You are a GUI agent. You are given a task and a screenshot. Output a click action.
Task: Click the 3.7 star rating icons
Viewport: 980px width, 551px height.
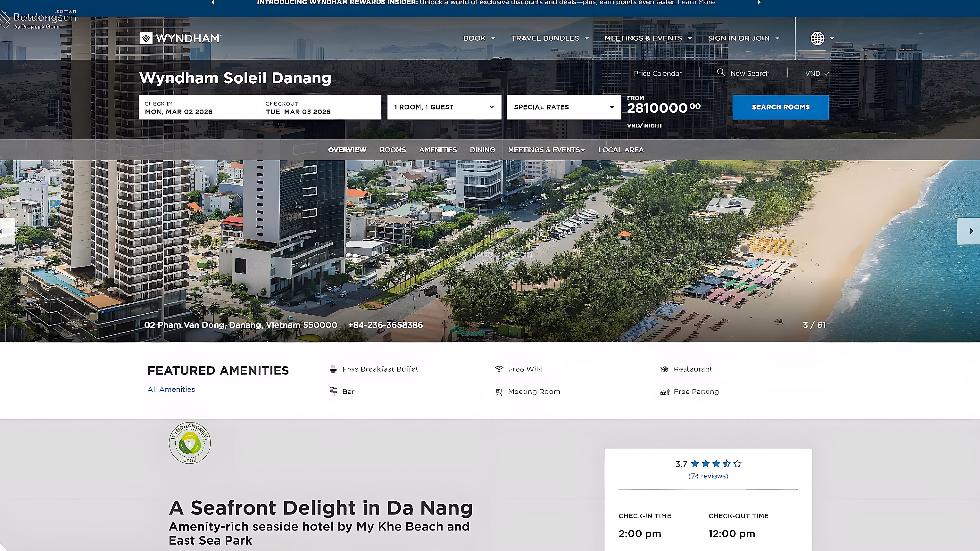coord(716,464)
